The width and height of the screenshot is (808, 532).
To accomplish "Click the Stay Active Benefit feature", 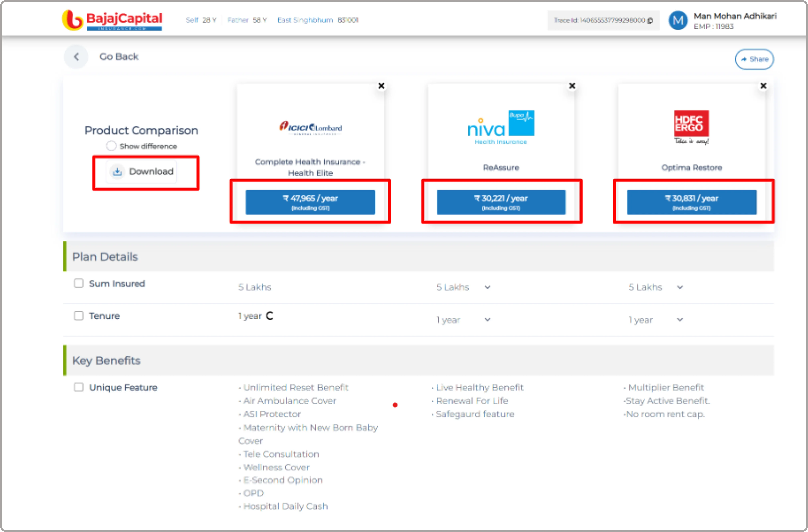I will (x=667, y=401).
